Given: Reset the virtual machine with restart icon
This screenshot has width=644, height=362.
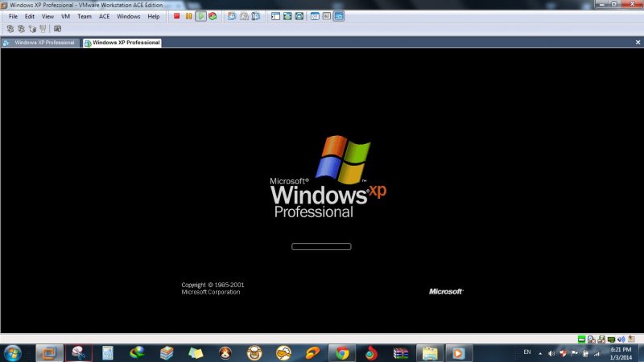Looking at the screenshot, I should point(213,16).
